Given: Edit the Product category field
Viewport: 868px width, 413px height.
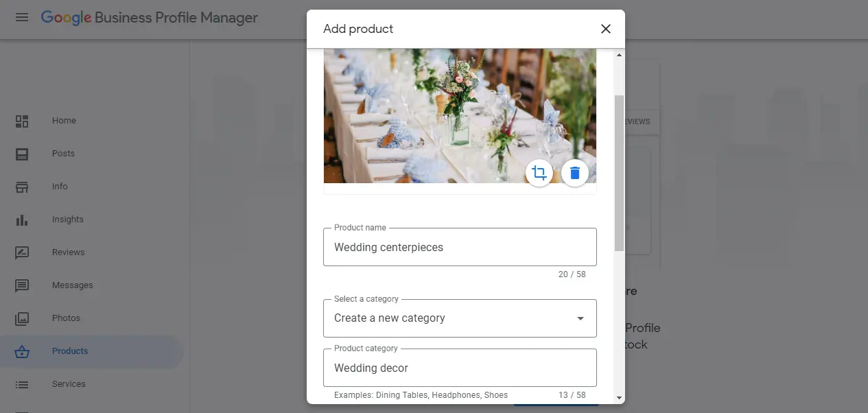Looking at the screenshot, I should pos(460,368).
